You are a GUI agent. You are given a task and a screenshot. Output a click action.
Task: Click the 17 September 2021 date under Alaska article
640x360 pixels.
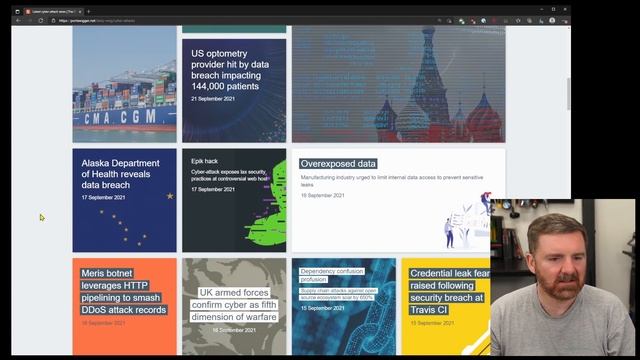[x=103, y=198]
